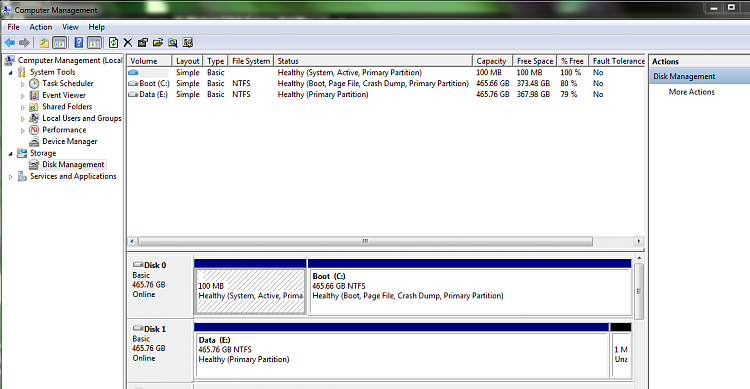The width and height of the screenshot is (750, 389).
Task: Sort by the Capacity column header
Action: (493, 61)
